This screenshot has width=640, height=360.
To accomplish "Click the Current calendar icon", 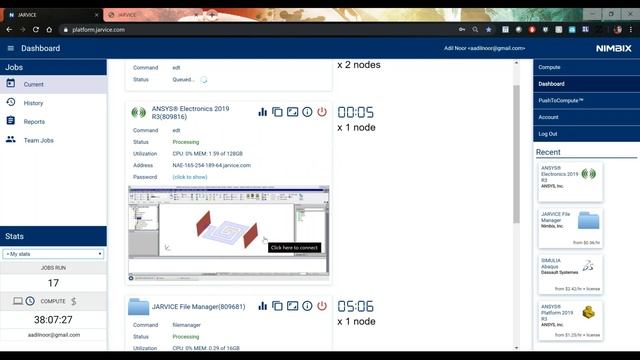I will coord(11,83).
